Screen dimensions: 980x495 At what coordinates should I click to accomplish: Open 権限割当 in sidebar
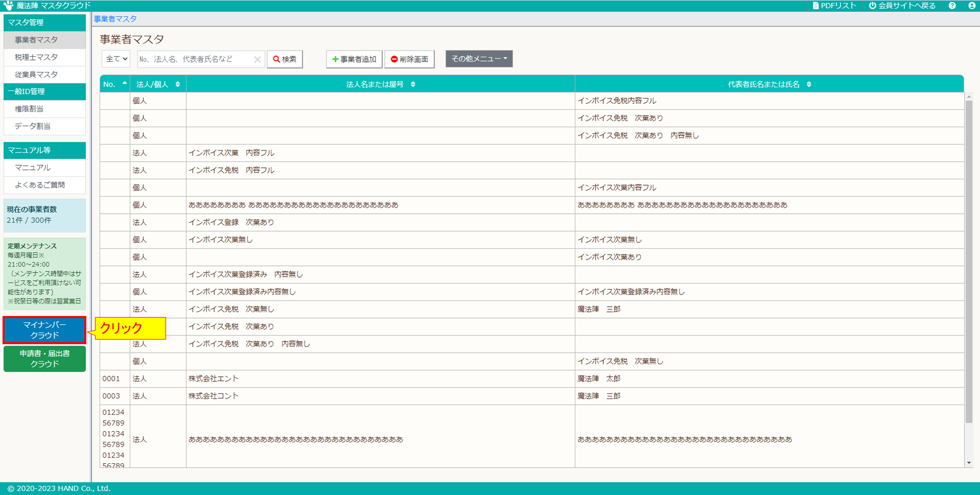(44, 109)
